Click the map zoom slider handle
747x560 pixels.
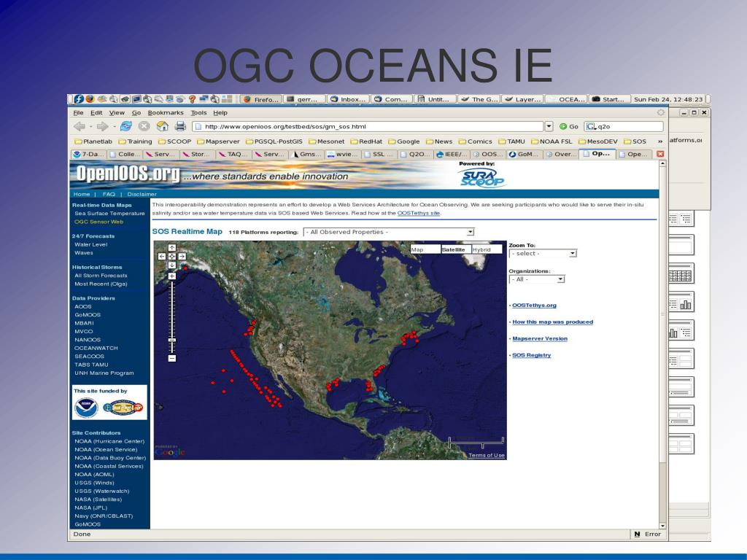point(172,340)
